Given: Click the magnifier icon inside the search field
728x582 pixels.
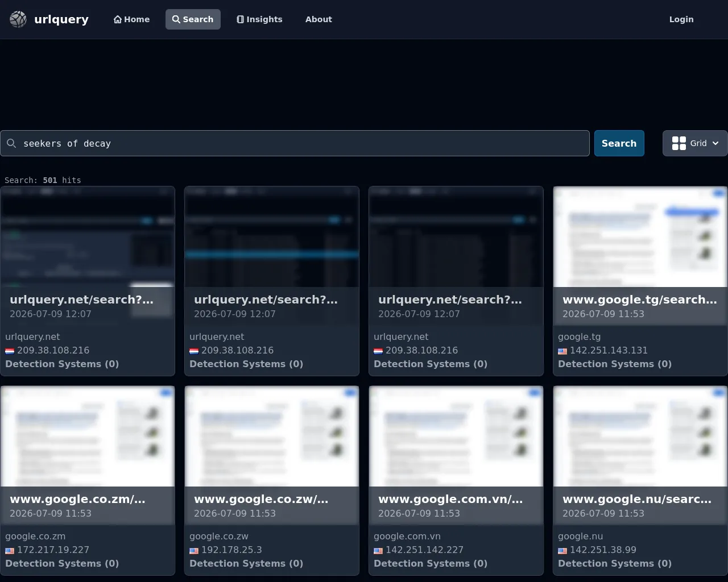Looking at the screenshot, I should (x=11, y=143).
